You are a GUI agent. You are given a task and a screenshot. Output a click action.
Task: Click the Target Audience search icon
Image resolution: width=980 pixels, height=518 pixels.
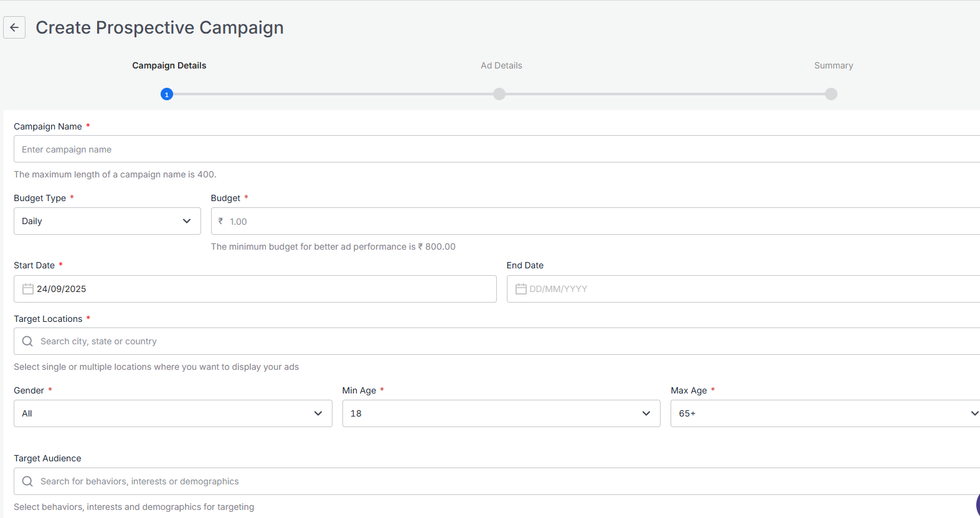27,481
